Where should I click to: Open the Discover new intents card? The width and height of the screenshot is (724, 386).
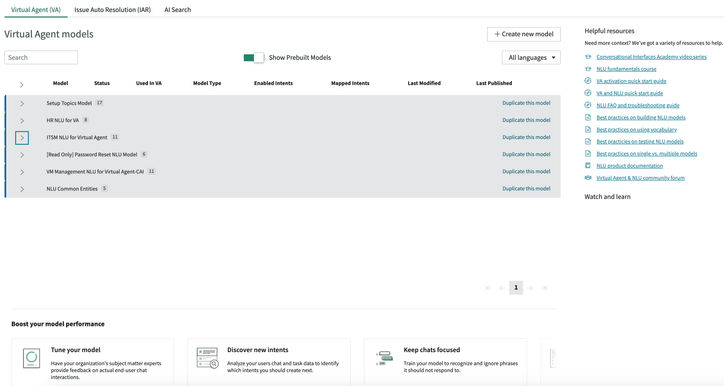point(269,362)
